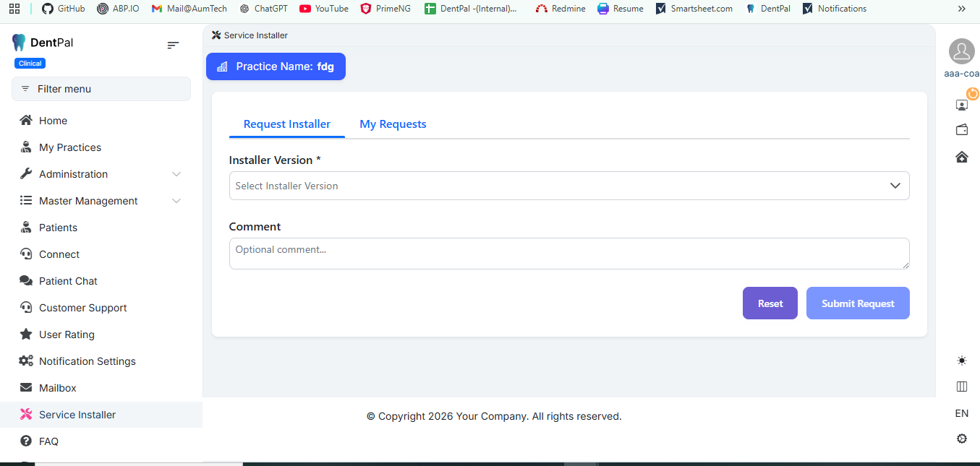Change language via EN selector

[x=961, y=413]
